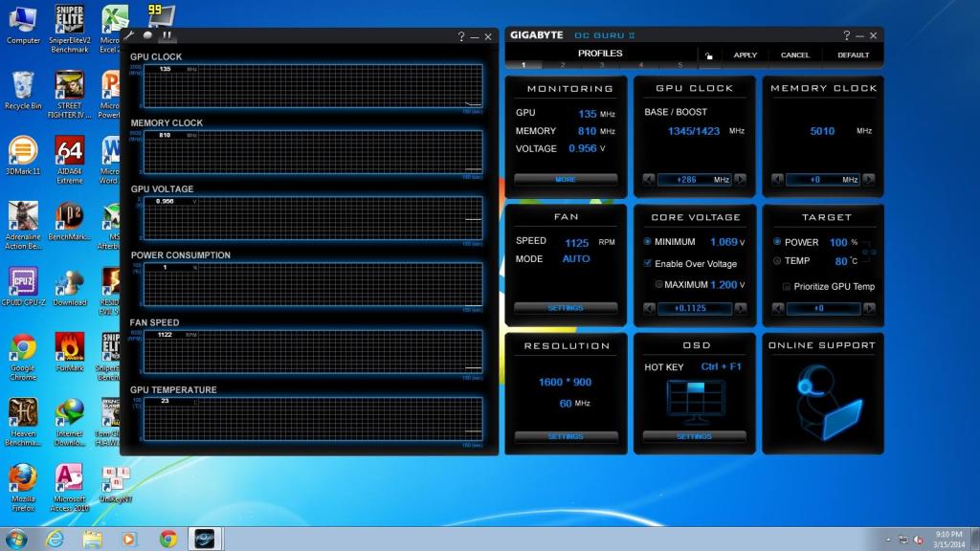Select MAXIMUM core voltage radio button
980x551 pixels.
pyautogui.click(x=658, y=285)
